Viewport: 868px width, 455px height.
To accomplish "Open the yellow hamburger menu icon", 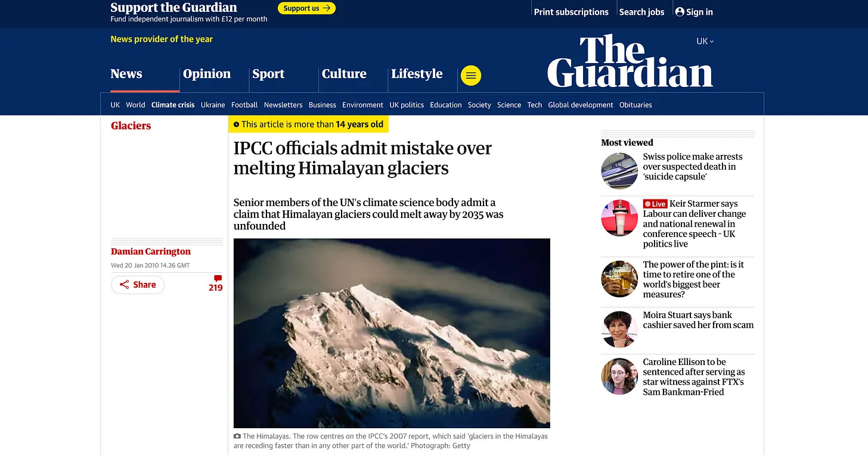I will (x=471, y=76).
